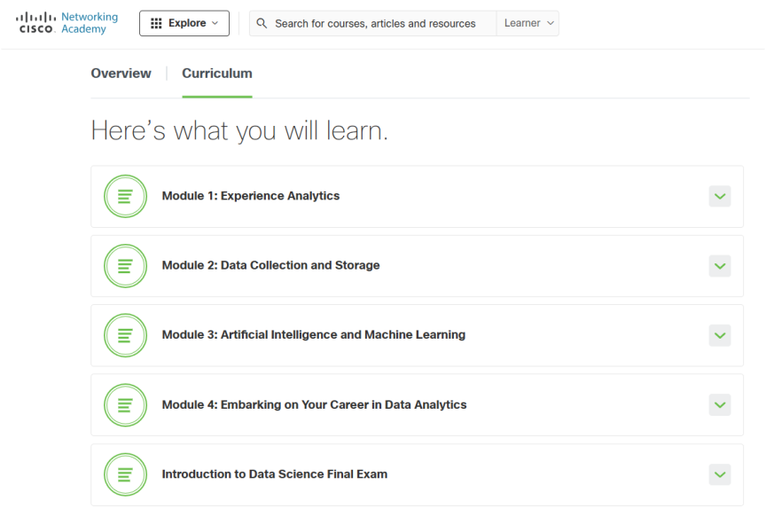766x532 pixels.
Task: Expand Module 4 Career in Data Analytics chevron
Action: click(720, 405)
